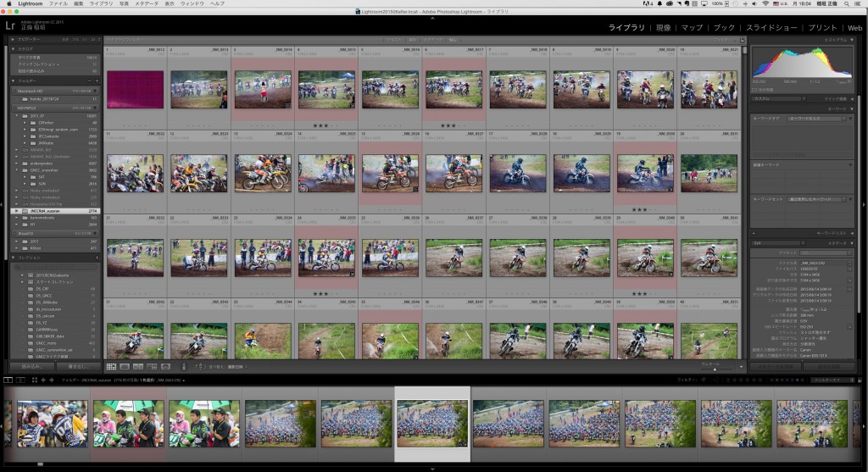The height and width of the screenshot is (472, 868).
Task: Click the filmstrip grid shortcut icon
Action: click(x=34, y=380)
